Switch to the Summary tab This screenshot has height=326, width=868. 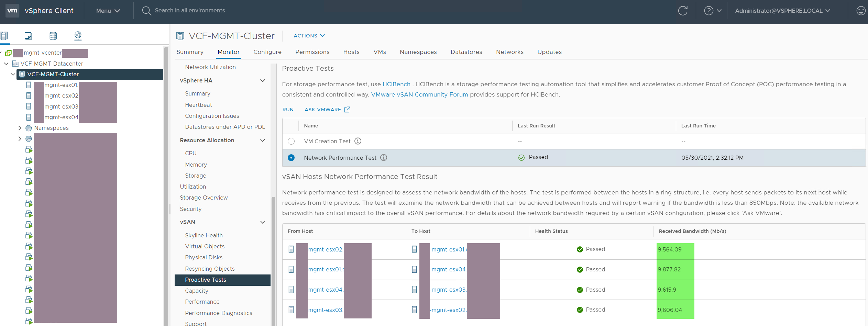click(x=190, y=52)
